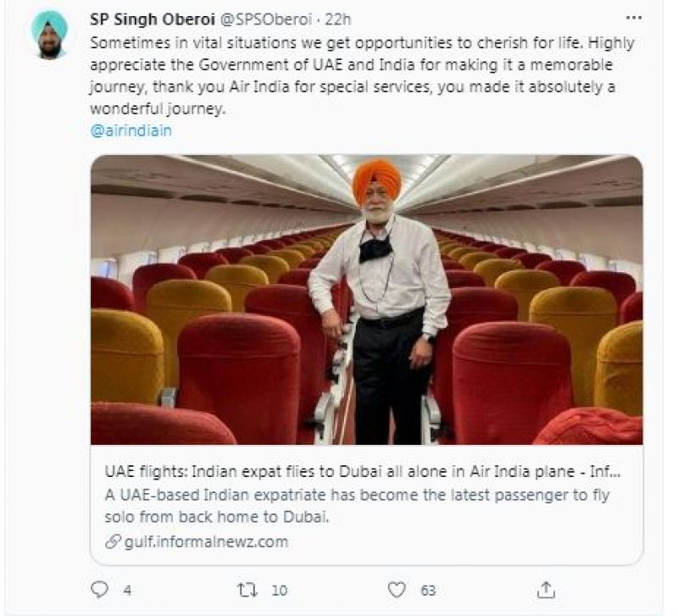Viewport: 678px width, 616px height.
Task: Click the reply count number 4
Action: [x=126, y=590]
